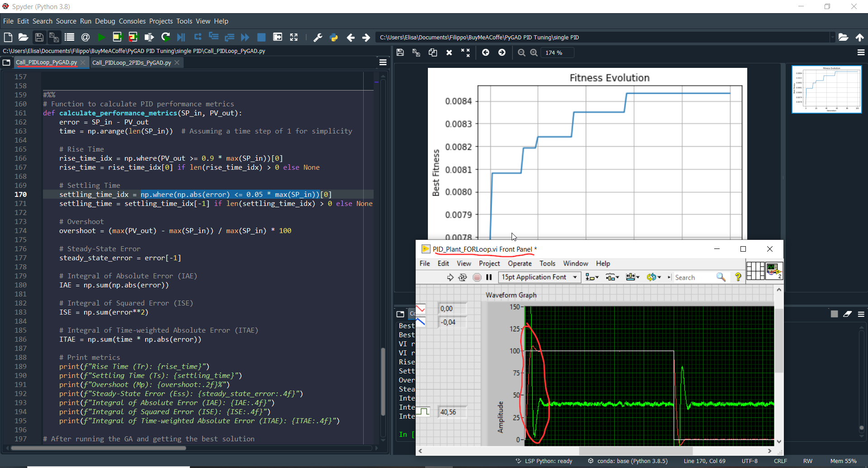
Task: Save the current file in Spyder
Action: [39, 37]
